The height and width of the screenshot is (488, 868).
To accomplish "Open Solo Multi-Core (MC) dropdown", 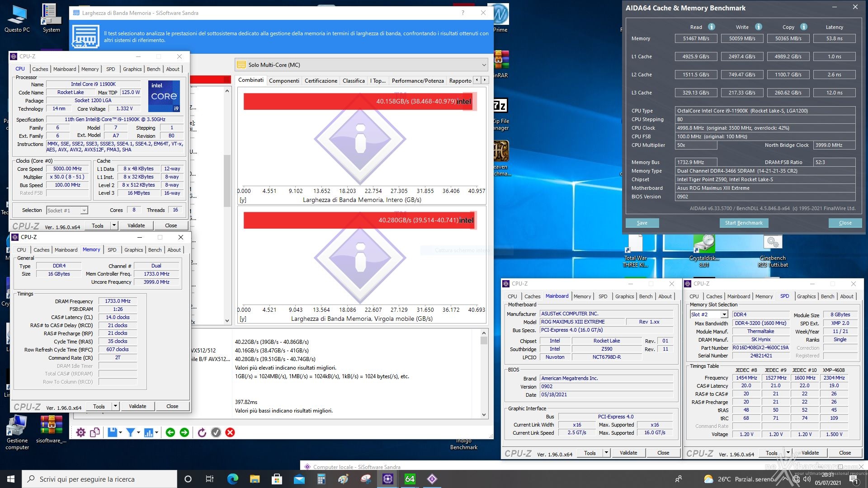I will 361,65.
